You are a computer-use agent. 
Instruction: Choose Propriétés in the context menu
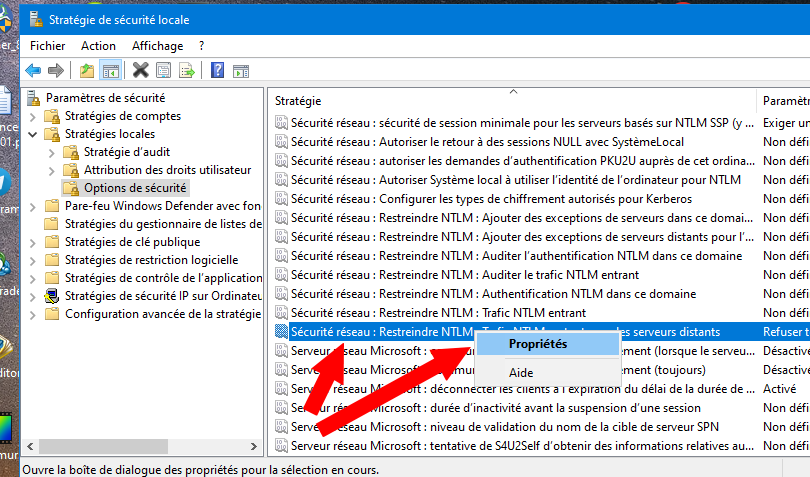(x=548, y=344)
